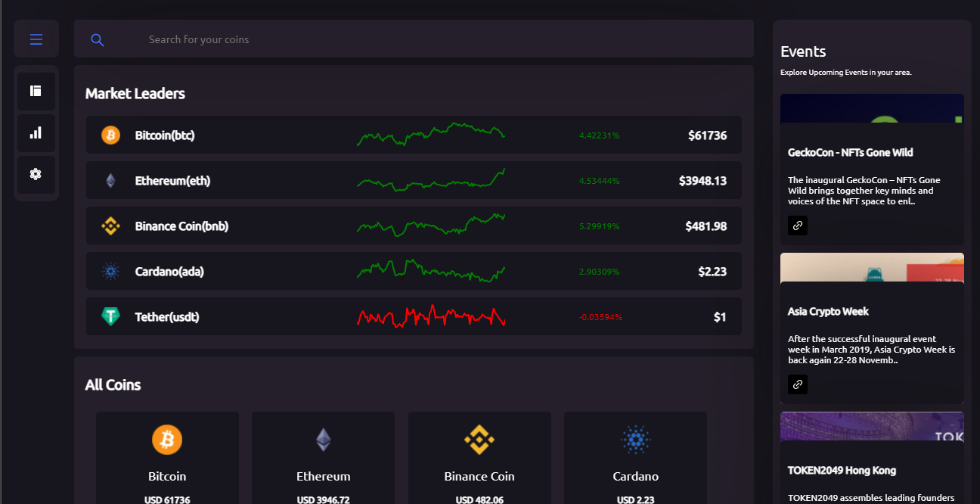Screen dimensions: 980x504
Task: Click the Market Leaders heading
Action: pyautogui.click(x=135, y=94)
